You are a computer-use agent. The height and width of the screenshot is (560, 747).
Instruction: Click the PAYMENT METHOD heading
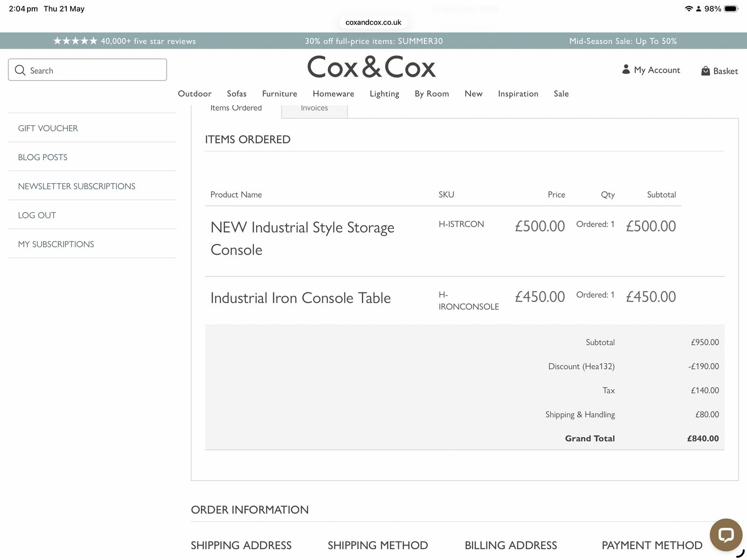coord(652,545)
